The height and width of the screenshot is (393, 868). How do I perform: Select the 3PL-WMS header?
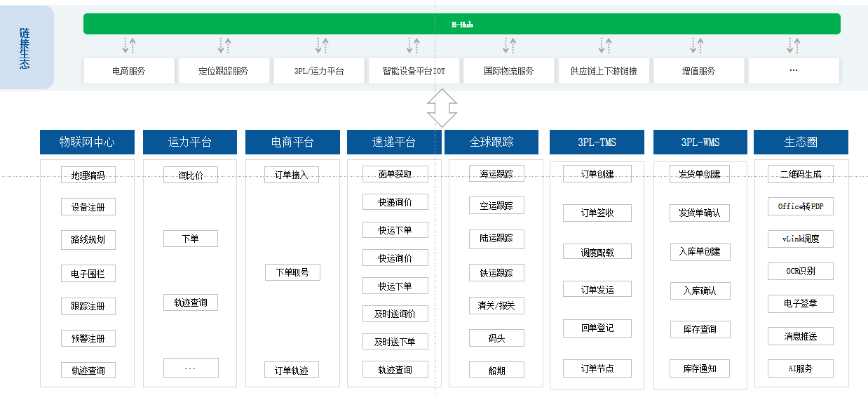point(700,142)
